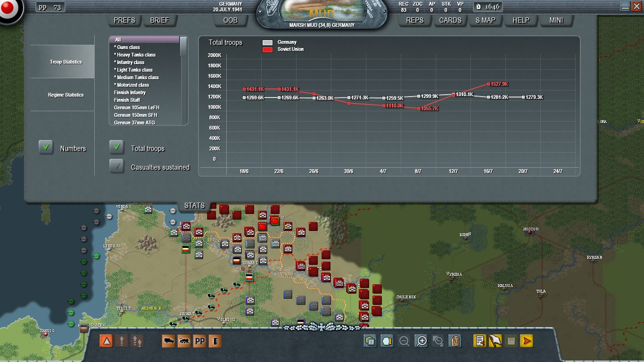Enable the Casualties sustained checkbox
Viewport: 644px width, 362px height.
tap(117, 166)
